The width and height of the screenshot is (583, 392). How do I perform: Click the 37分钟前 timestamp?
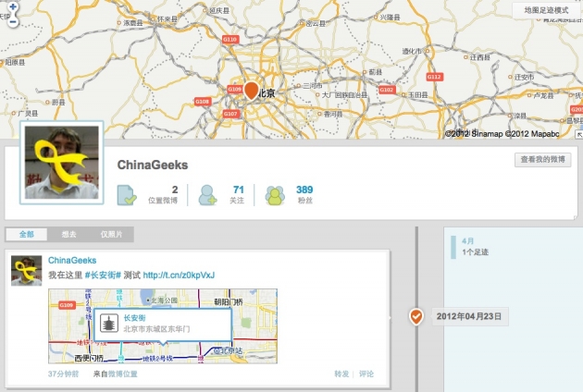click(63, 374)
